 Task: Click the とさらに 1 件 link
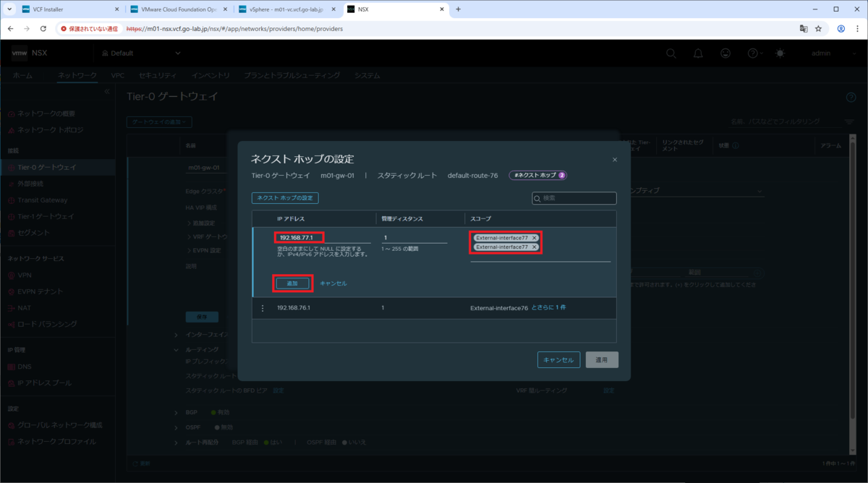(x=548, y=308)
